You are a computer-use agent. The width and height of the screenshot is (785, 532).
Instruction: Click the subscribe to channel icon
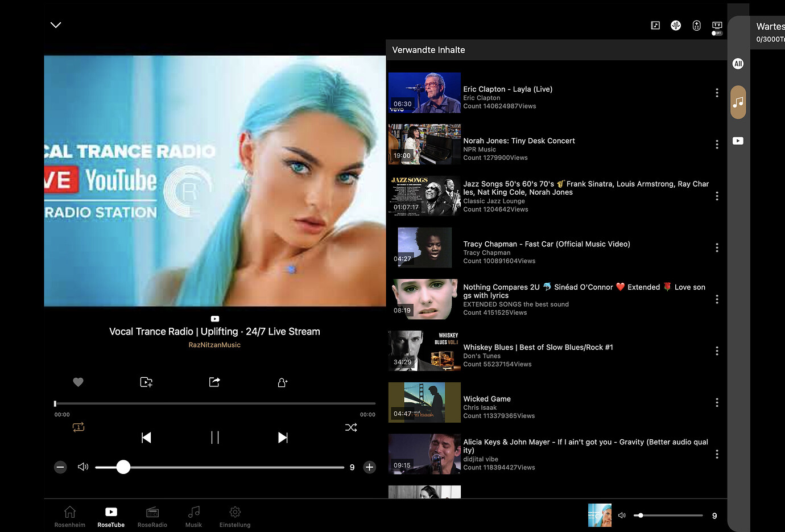[283, 382]
